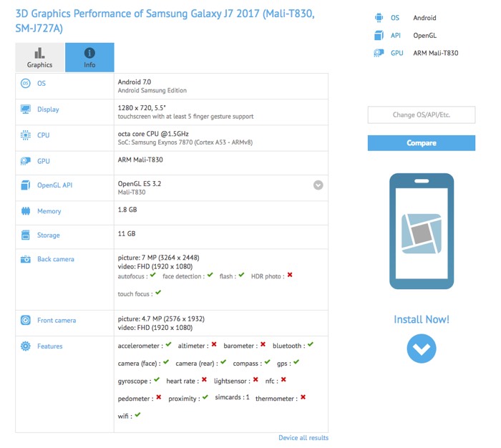Click the bluetooth check mark

(311, 344)
